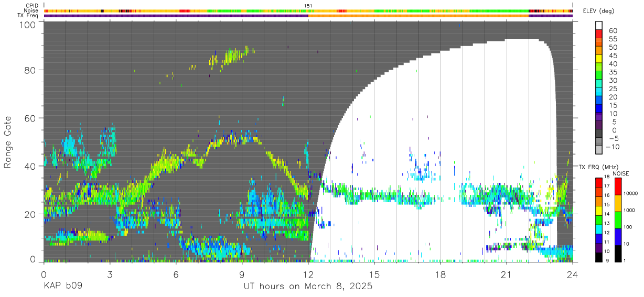Click the UT hours on March 8, 2025 caption
Viewport: 644px width, 297px height.
pyautogui.click(x=308, y=287)
